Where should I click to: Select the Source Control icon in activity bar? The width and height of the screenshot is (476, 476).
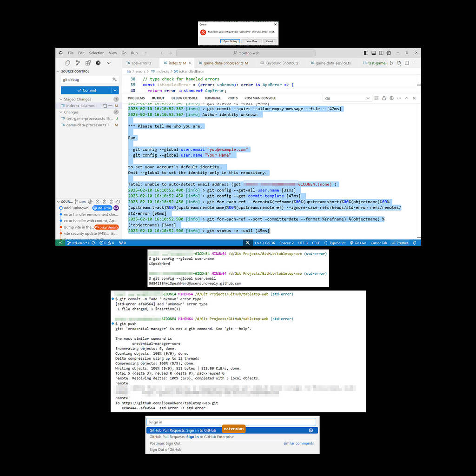coord(78,63)
